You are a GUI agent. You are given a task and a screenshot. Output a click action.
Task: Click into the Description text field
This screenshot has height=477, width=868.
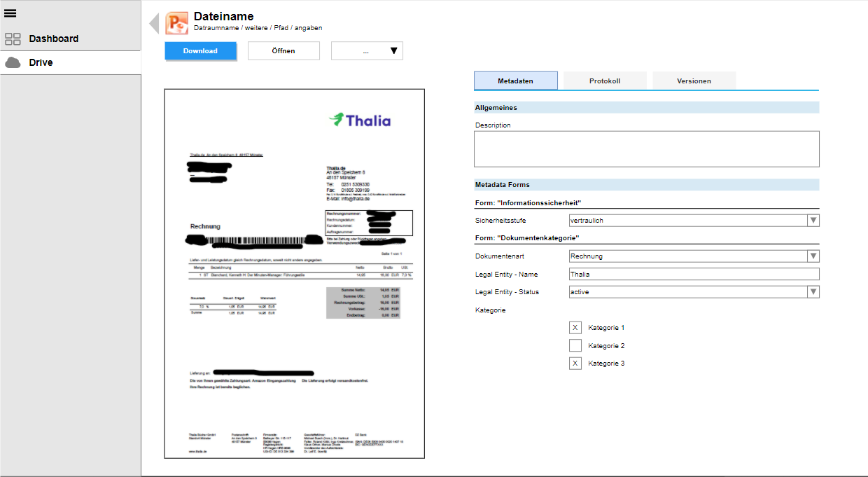coord(646,148)
